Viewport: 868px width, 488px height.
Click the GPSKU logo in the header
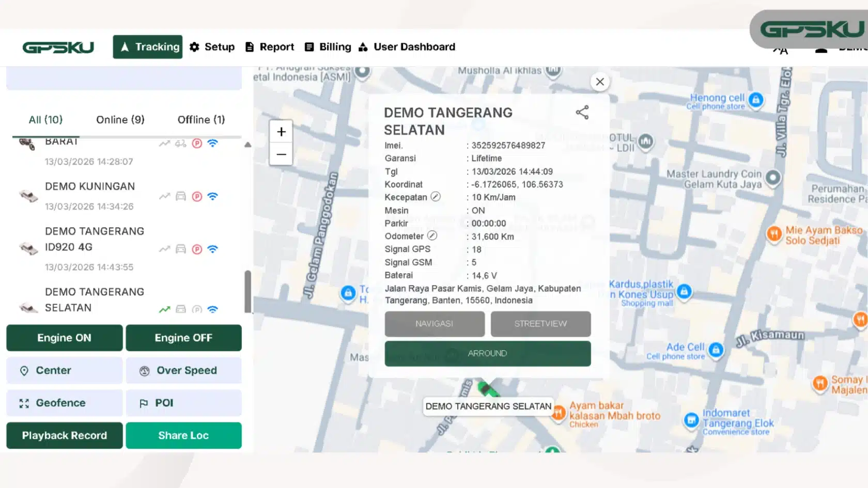57,46
